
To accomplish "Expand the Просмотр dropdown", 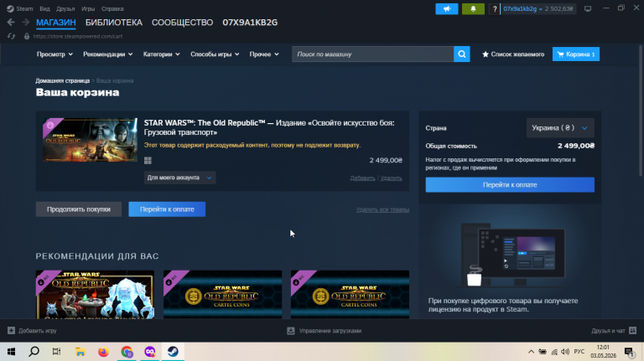I will click(55, 54).
